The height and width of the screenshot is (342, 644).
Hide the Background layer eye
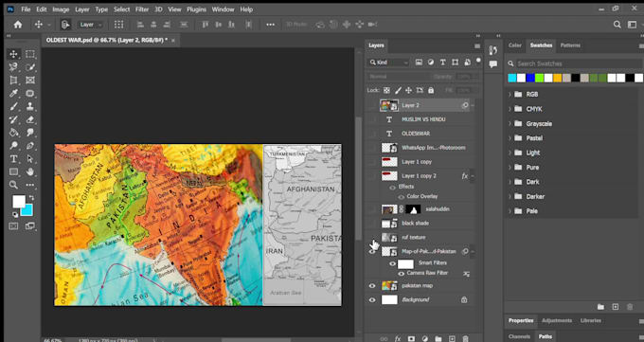pyautogui.click(x=372, y=300)
